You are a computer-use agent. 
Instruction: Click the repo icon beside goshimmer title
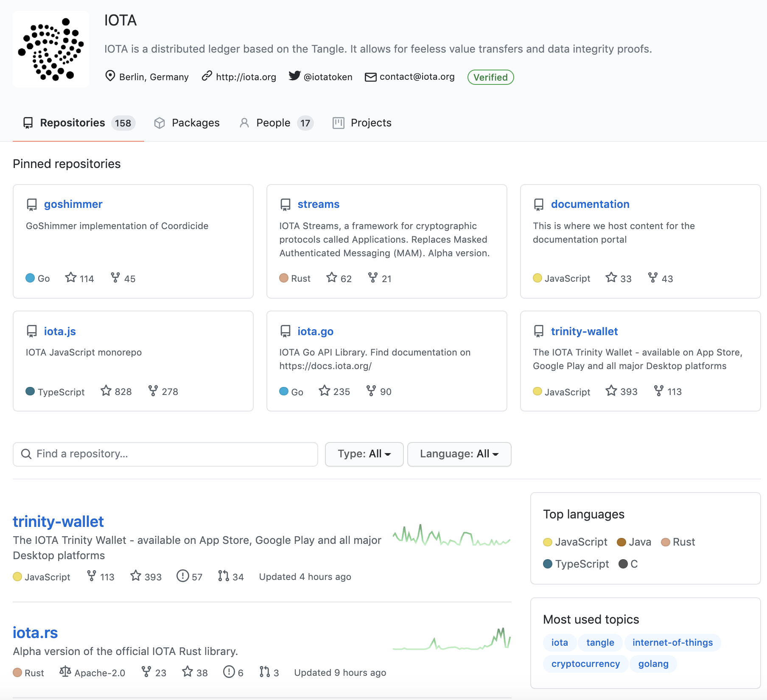tap(32, 204)
